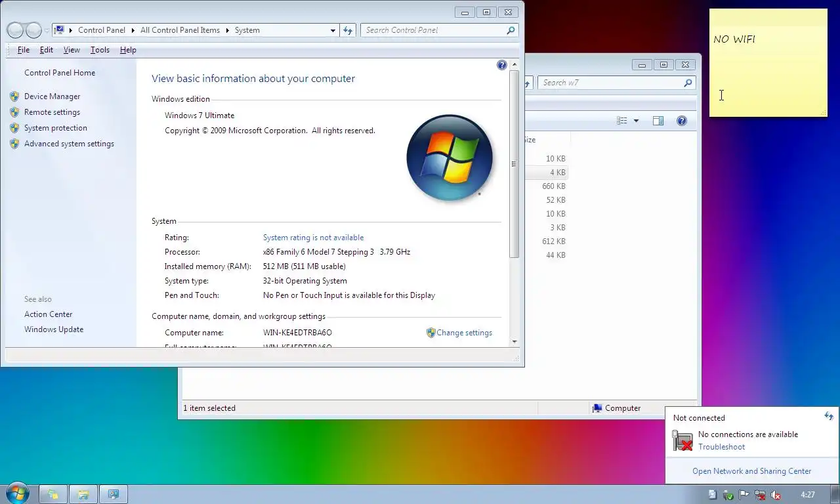The height and width of the screenshot is (504, 840).
Task: Click the magnifier icon in Search w7 box
Action: point(688,83)
